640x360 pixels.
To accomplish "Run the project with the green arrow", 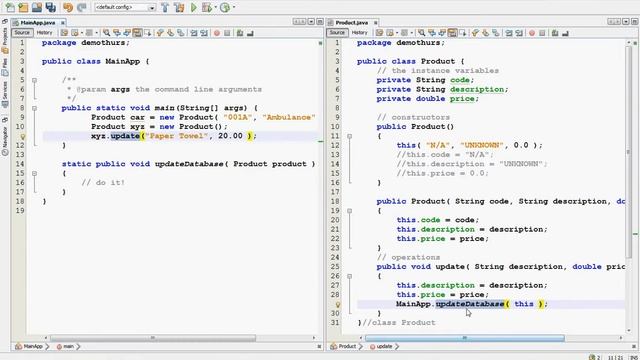I will point(193,7).
